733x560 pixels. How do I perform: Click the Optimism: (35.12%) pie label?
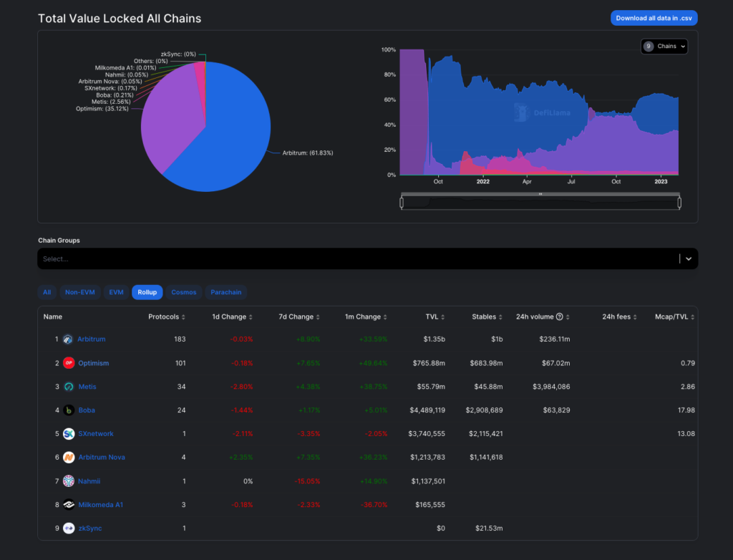coord(102,109)
